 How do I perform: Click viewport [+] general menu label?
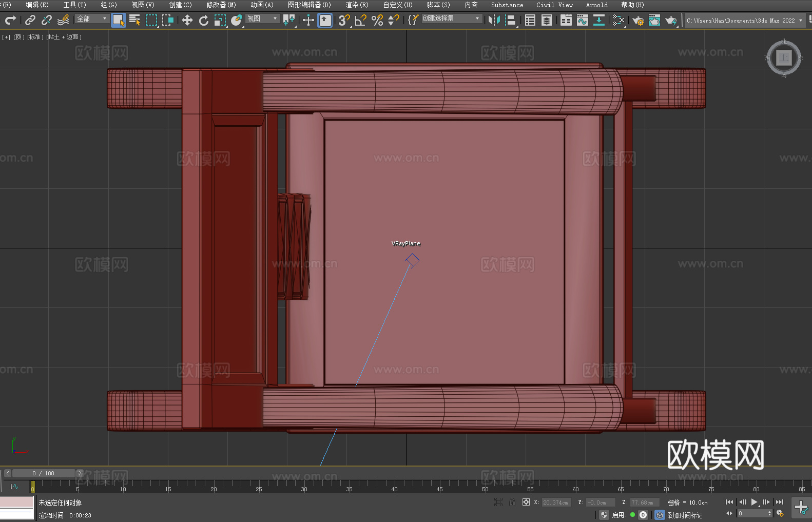6,37
